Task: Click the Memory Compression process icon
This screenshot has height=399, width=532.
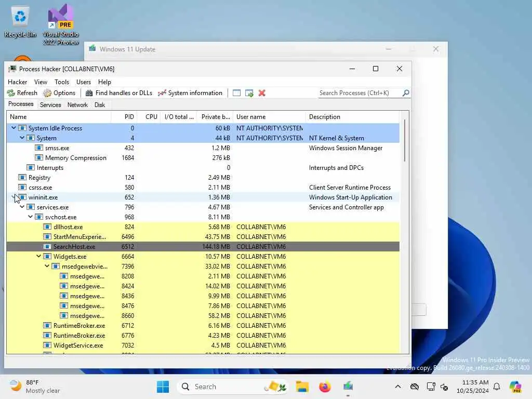Action: pyautogui.click(x=39, y=158)
